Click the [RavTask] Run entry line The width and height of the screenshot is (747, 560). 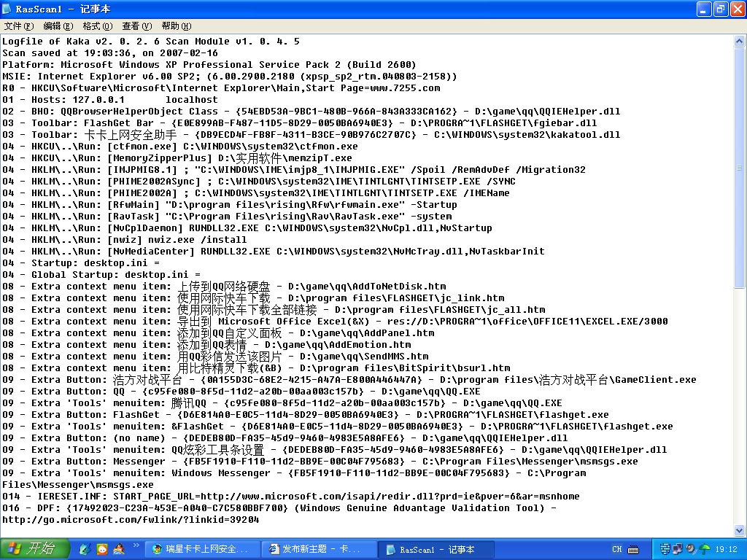[227, 216]
